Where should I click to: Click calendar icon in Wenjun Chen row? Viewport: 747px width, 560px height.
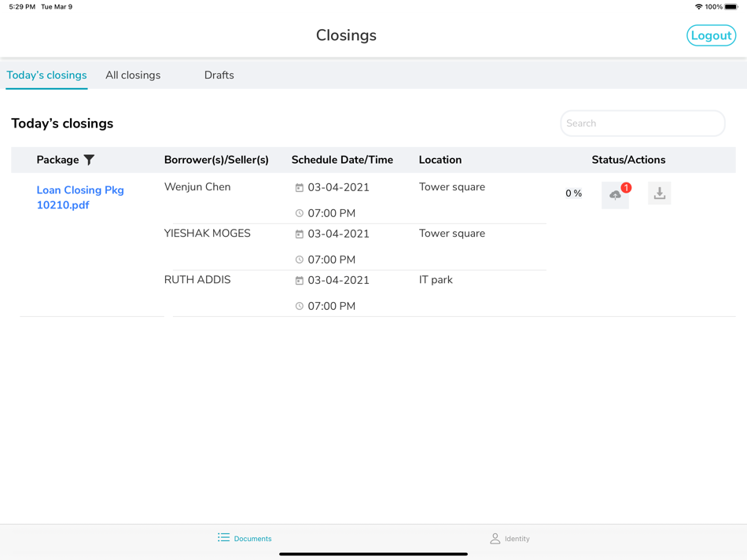[x=299, y=188]
